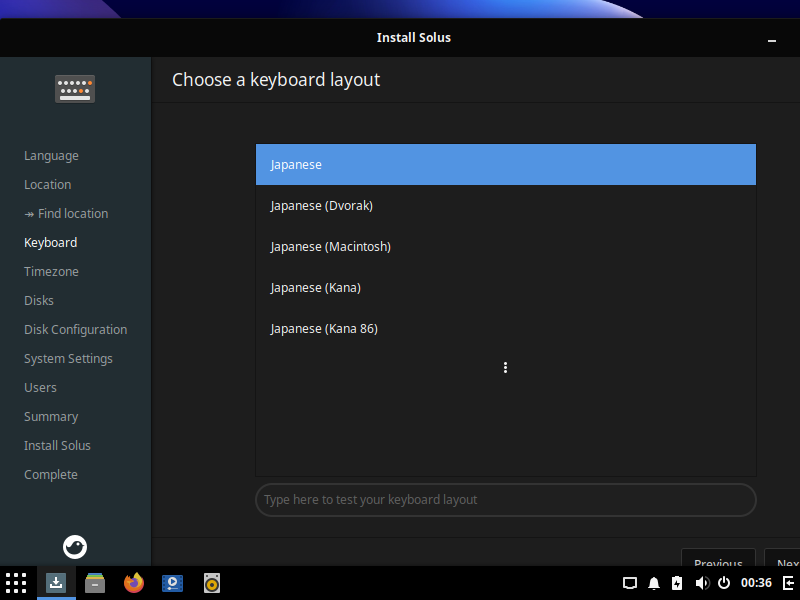Minimize the Install Solus window
800x600 pixels.
click(x=772, y=40)
